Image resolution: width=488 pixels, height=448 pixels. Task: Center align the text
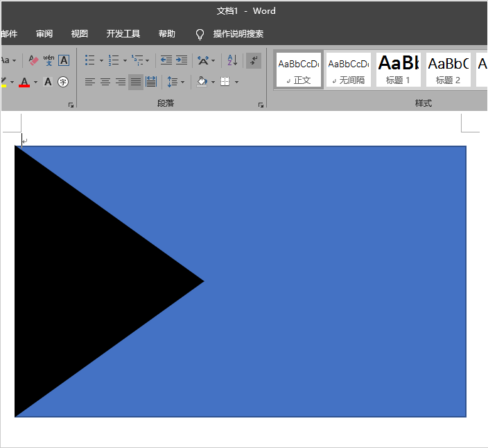(x=105, y=82)
